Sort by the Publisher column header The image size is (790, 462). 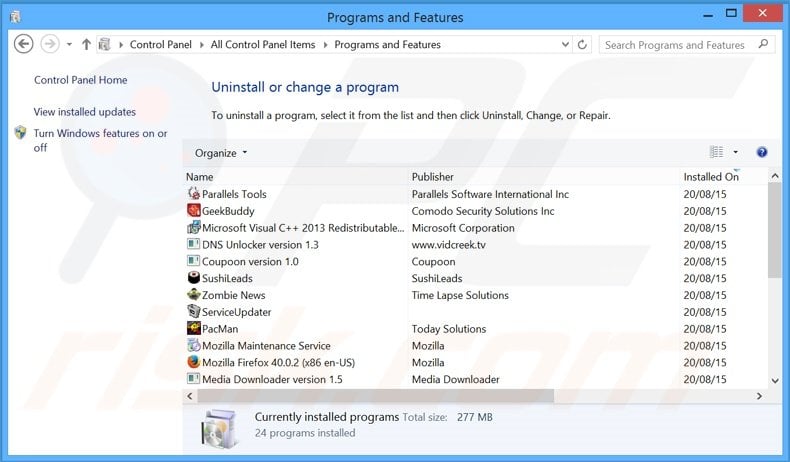pos(432,177)
